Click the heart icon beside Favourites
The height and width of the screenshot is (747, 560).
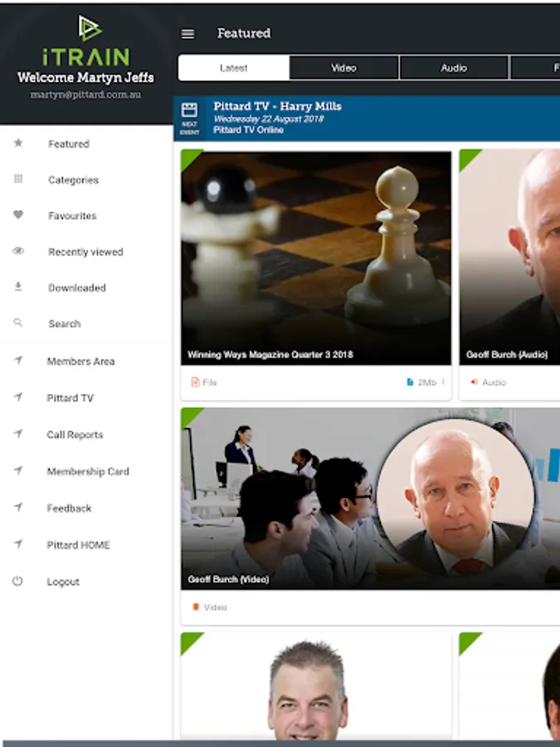(18, 215)
